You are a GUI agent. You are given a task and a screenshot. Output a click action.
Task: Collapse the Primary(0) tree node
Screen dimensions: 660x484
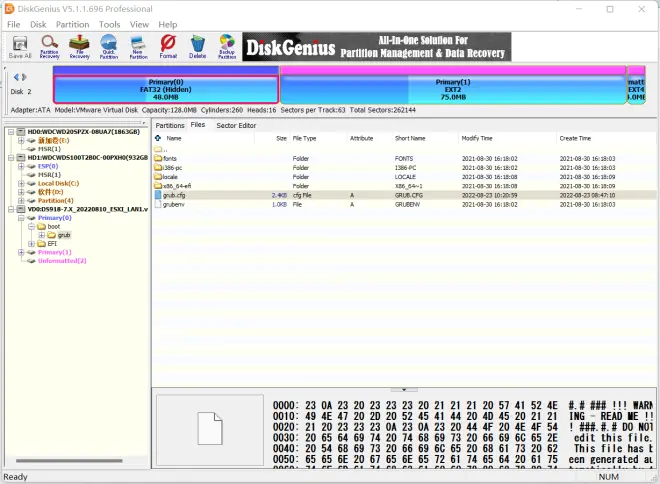coord(21,218)
